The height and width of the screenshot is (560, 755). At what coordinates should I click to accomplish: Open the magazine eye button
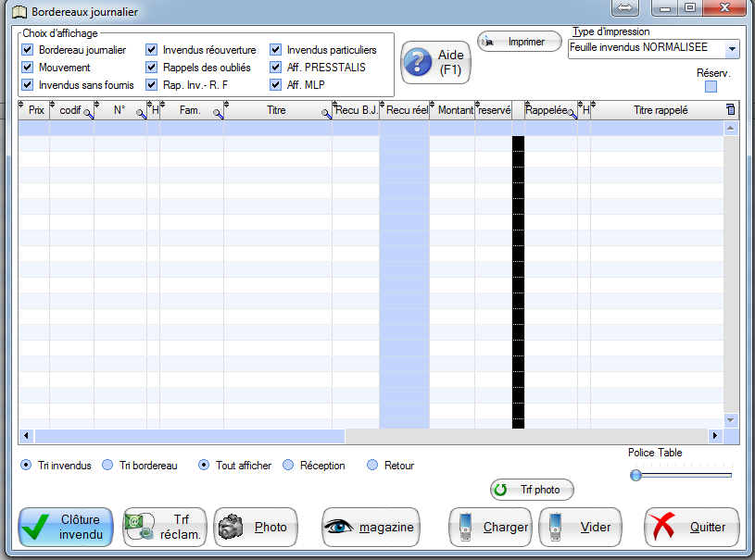click(371, 527)
